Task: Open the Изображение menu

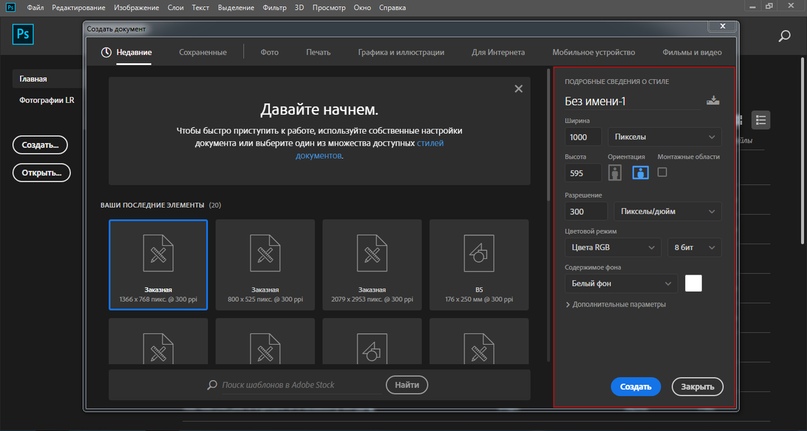Action: 137,8
